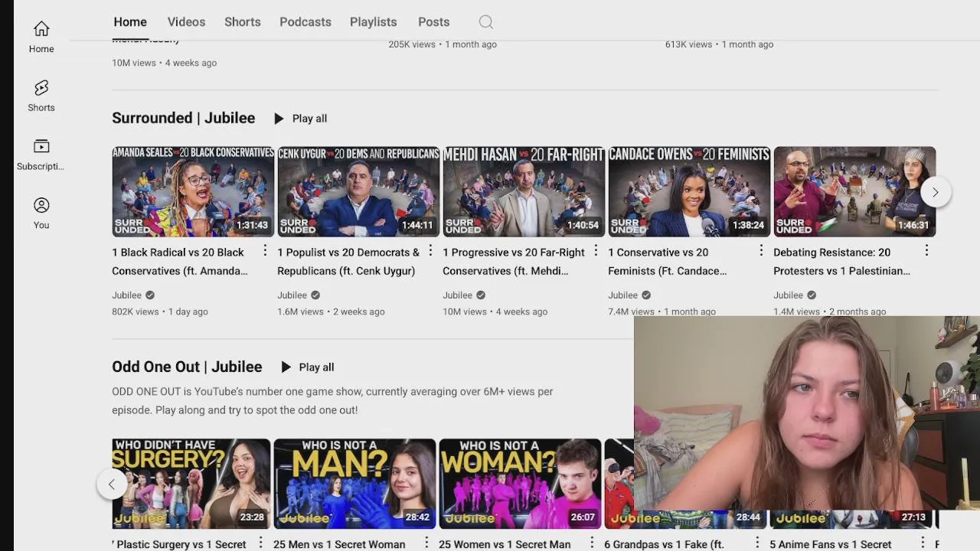The image size is (980, 551).
Task: Open the options menu for the 25 Women video
Action: tap(592, 543)
